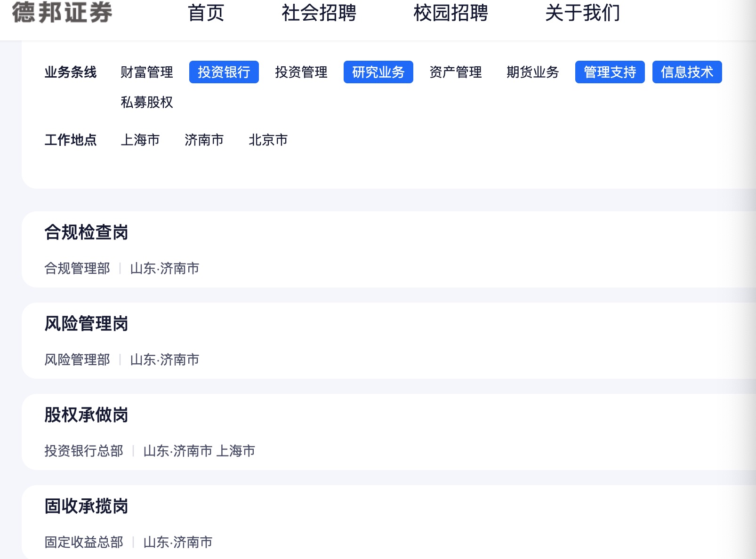Open the 校园招聘 section
Screen dimensions: 756x559
point(451,14)
